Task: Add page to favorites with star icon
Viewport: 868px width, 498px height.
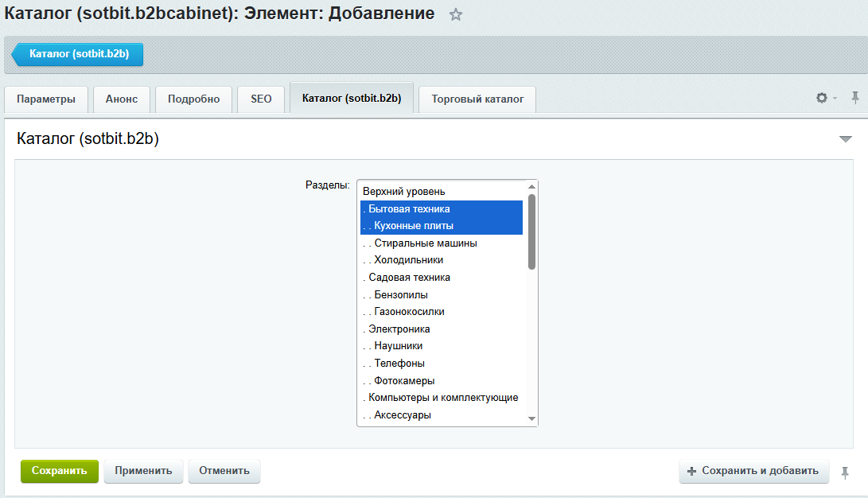Action: [456, 14]
